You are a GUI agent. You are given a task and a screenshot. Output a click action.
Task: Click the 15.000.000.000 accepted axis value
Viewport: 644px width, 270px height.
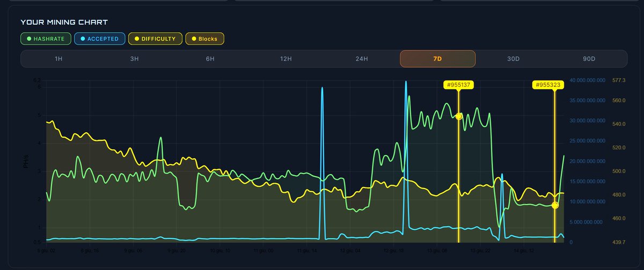click(x=588, y=182)
